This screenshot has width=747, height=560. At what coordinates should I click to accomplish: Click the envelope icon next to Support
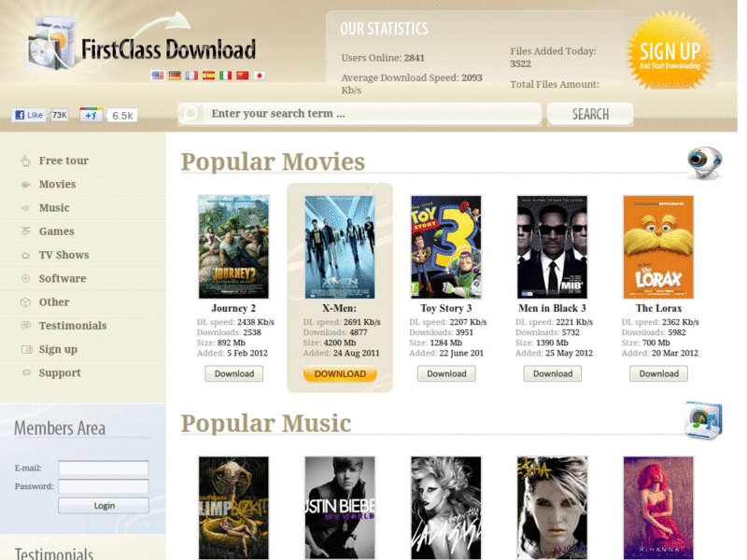[26, 372]
